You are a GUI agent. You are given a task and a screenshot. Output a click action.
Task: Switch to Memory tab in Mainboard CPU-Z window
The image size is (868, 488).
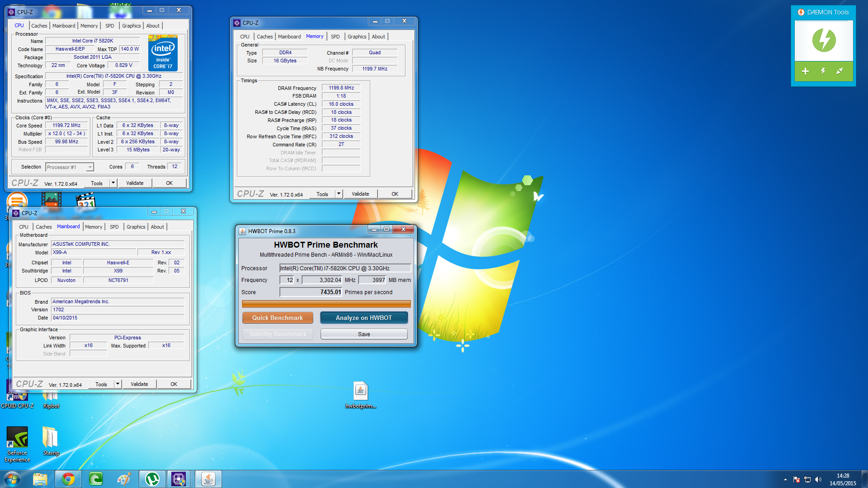click(94, 227)
